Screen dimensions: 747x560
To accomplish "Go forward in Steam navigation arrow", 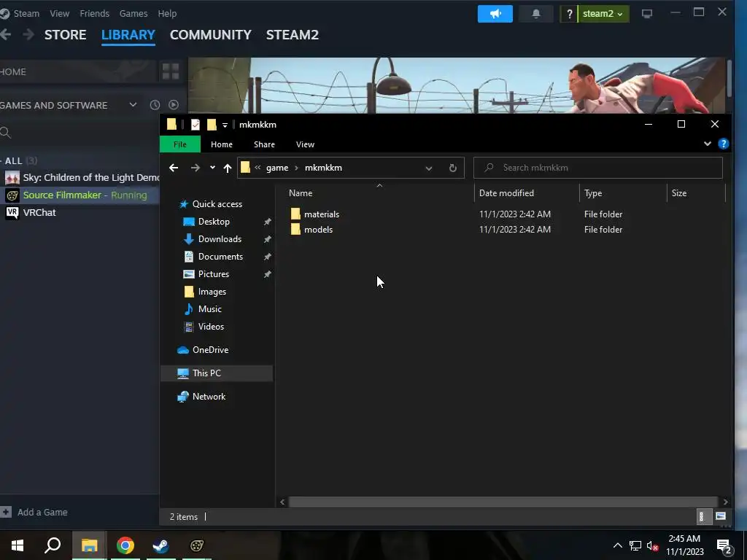I will click(x=28, y=34).
